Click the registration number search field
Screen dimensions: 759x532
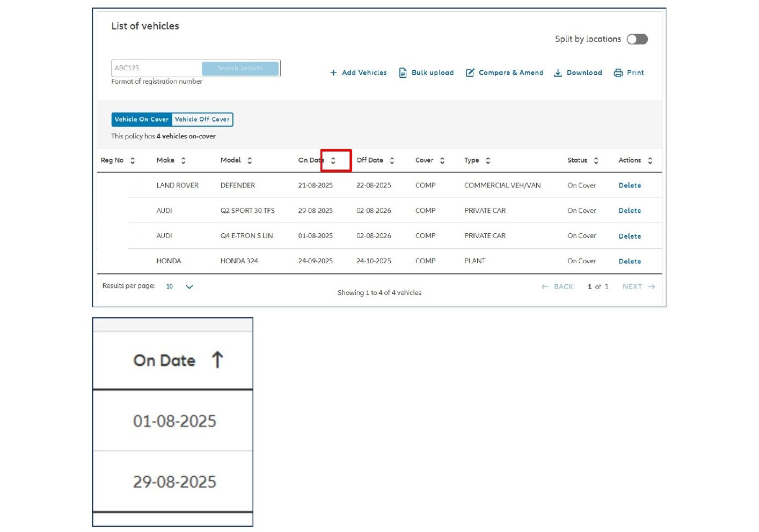click(157, 68)
